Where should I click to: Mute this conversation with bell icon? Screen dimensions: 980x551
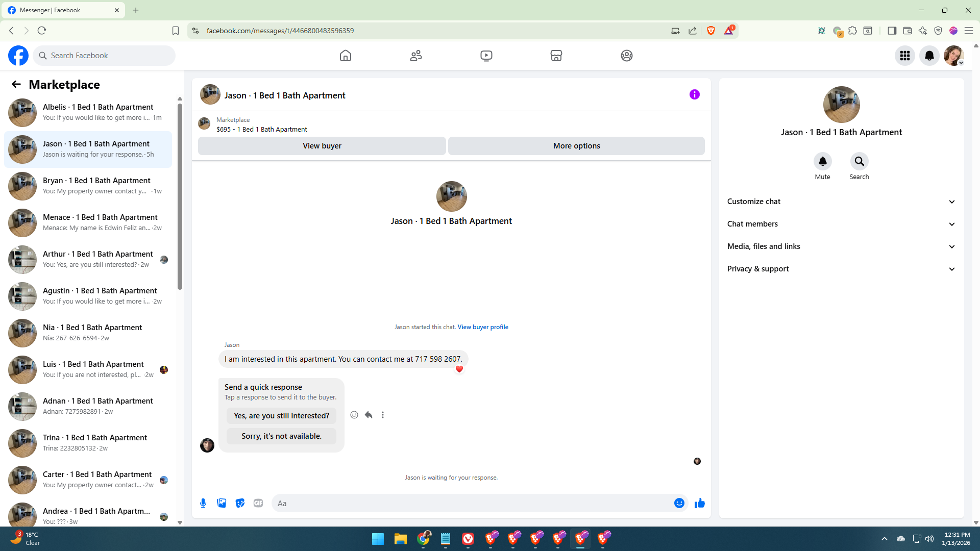[822, 162]
